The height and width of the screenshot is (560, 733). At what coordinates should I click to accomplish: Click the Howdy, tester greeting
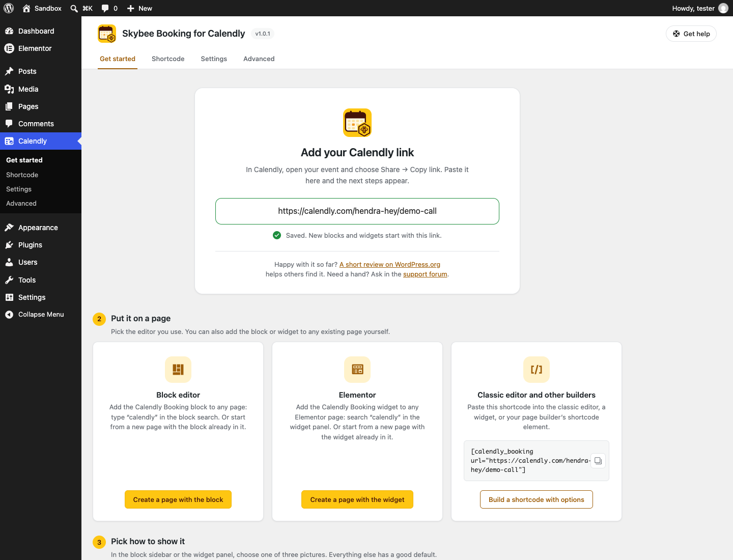[693, 8]
